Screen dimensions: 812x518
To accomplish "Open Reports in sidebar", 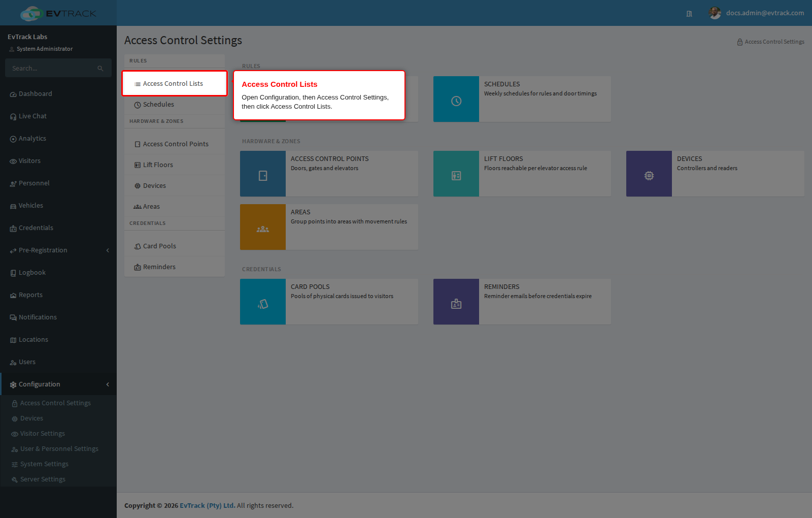I will click(x=58, y=295).
